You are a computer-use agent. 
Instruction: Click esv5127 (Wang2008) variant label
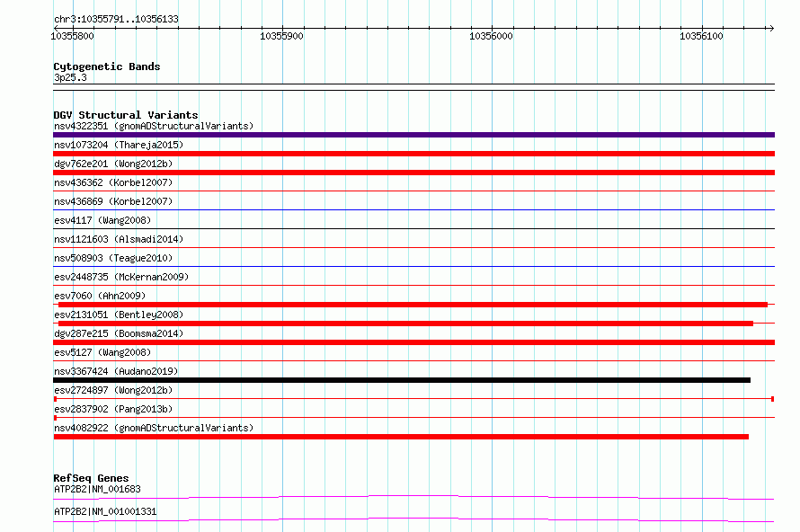click(102, 352)
